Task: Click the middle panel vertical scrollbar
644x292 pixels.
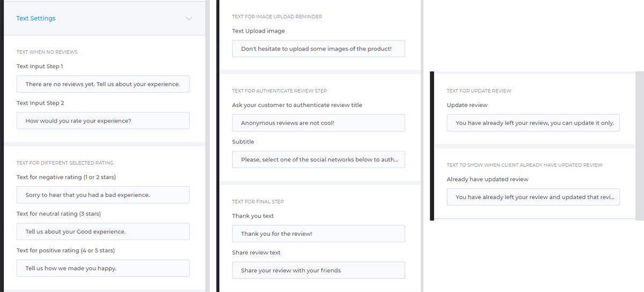Action: pos(422,146)
